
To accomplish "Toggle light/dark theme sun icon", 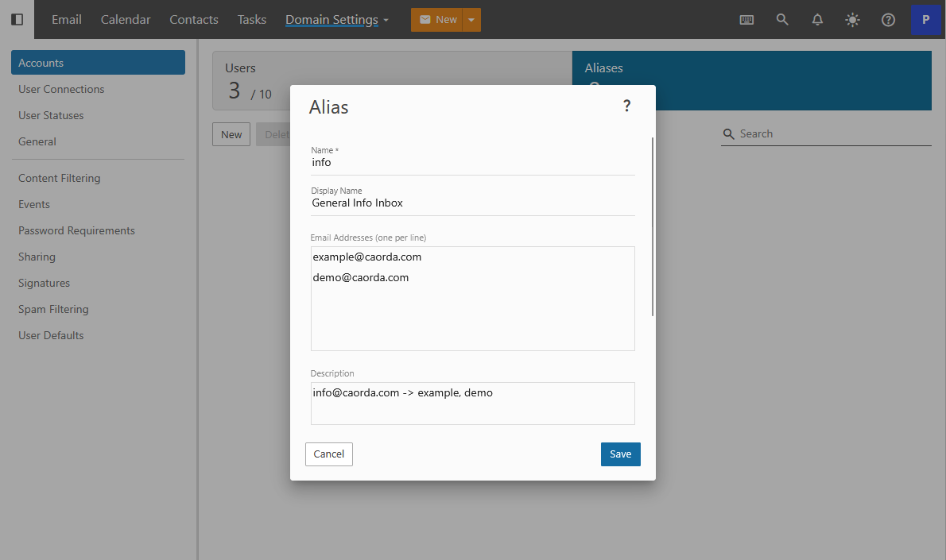I will (x=853, y=20).
